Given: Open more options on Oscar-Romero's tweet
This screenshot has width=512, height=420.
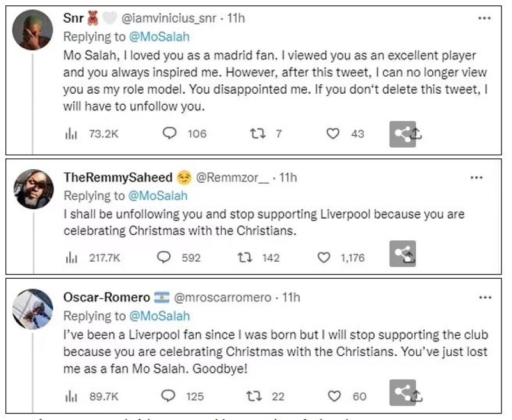Looking at the screenshot, I should 484,298.
